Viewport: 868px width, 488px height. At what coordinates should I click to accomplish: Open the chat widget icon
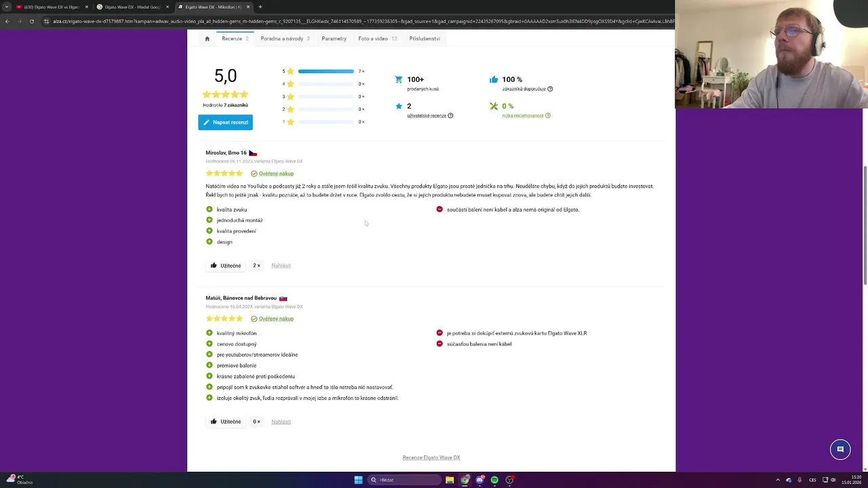tap(840, 449)
